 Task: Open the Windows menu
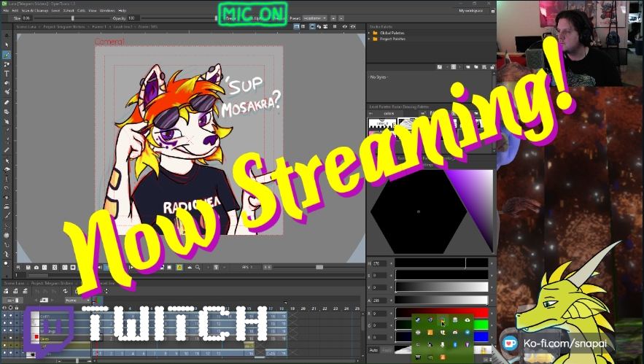107,10
